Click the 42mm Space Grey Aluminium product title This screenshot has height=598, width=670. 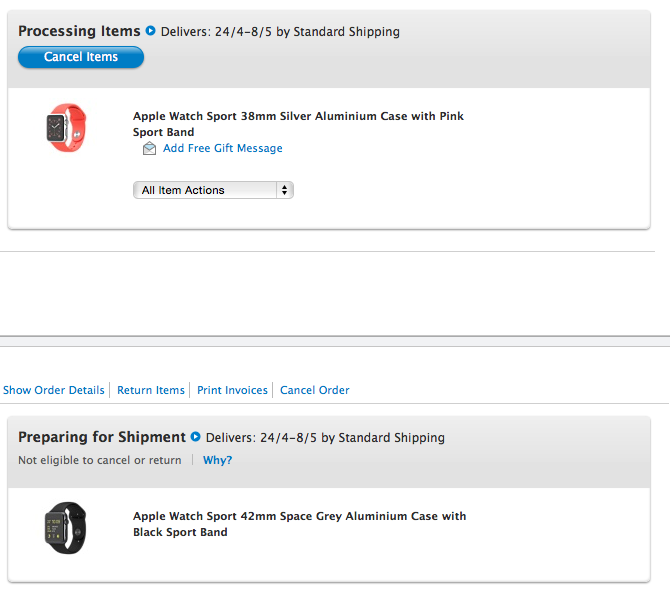[300, 524]
